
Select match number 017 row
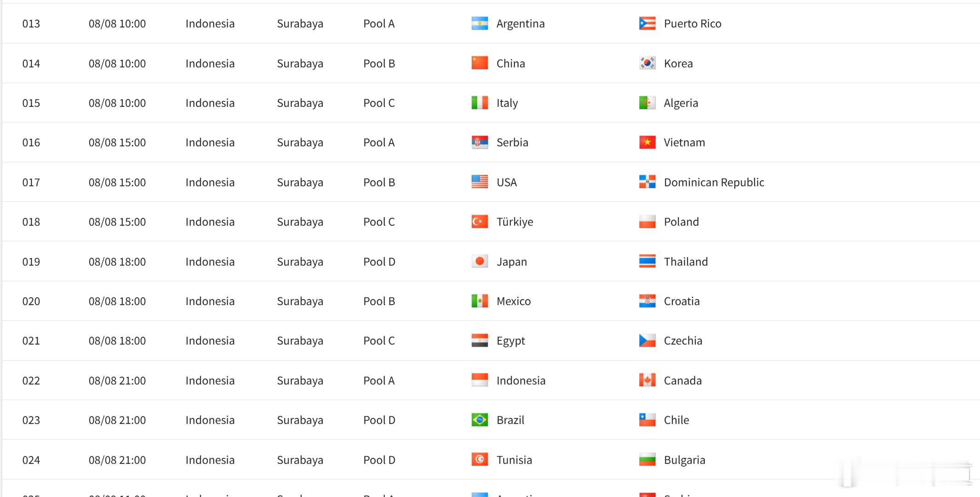[491, 182]
